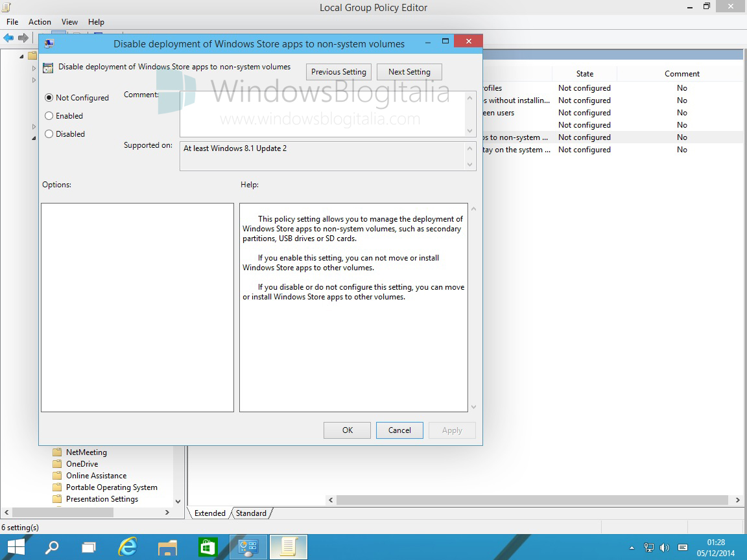Open the volume tray icon
The image size is (747, 560).
[x=665, y=548]
